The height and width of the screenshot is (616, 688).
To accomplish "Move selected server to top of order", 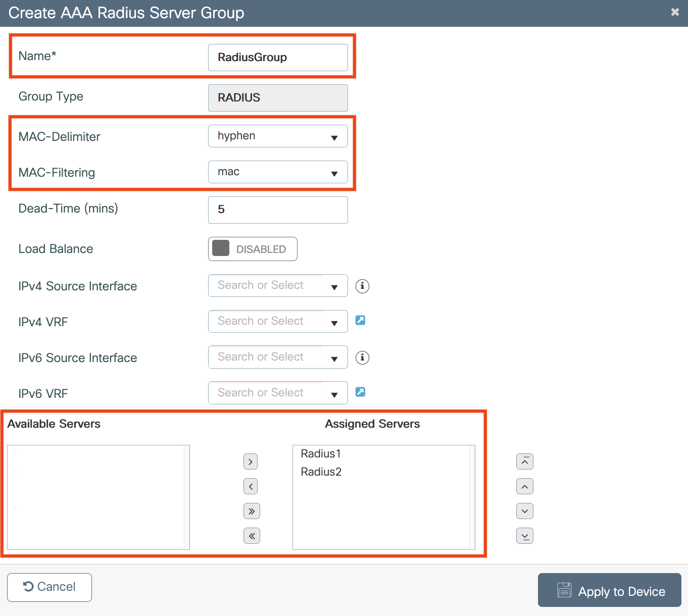I will pos(525,461).
